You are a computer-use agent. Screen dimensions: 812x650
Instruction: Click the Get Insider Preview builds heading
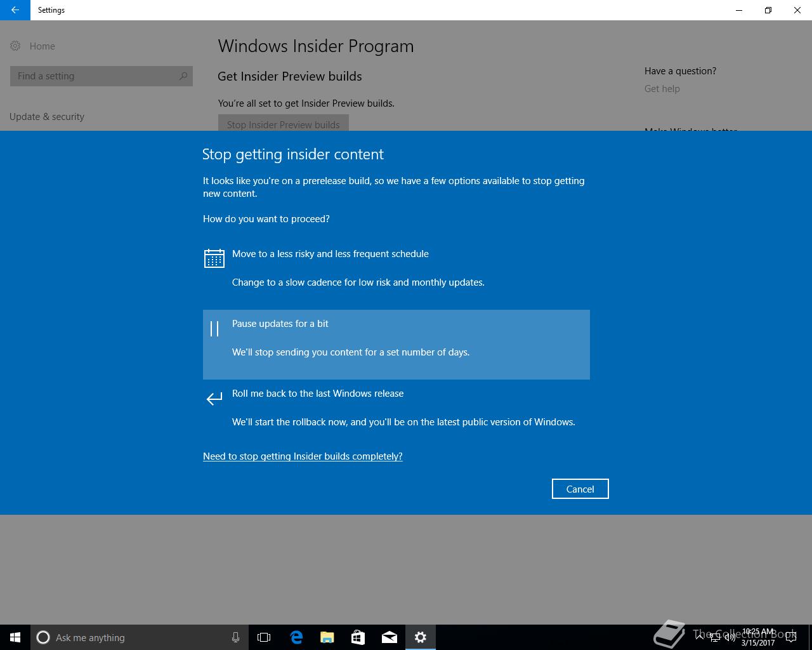click(290, 76)
